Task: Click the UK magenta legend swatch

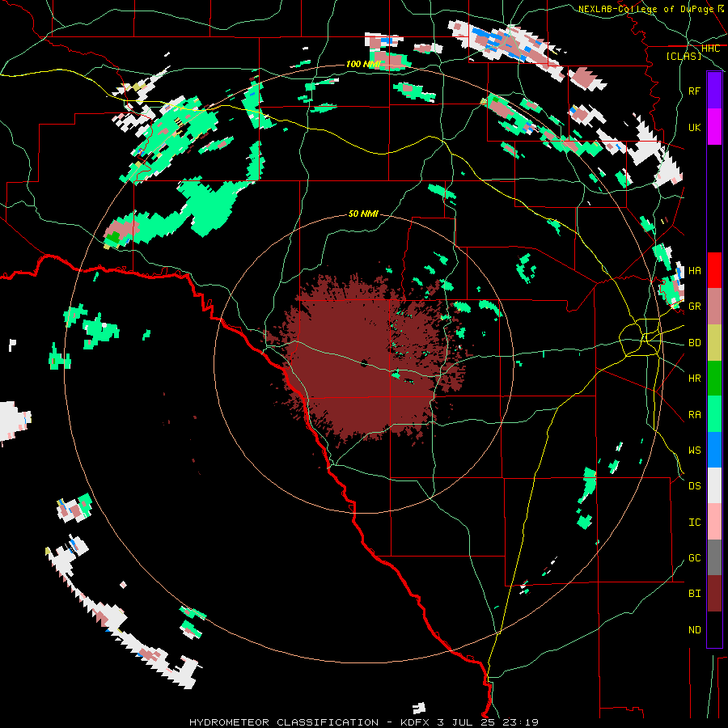Action: click(714, 127)
